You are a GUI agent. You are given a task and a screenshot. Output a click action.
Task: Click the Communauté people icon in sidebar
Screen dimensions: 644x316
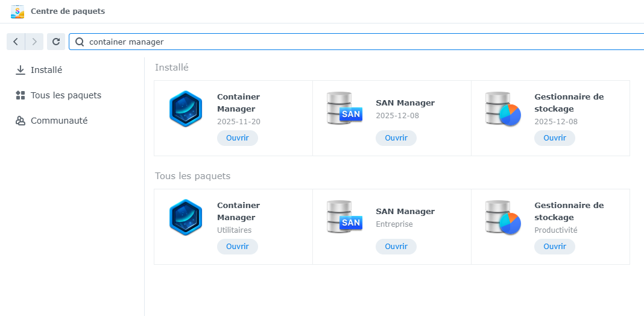(x=20, y=121)
